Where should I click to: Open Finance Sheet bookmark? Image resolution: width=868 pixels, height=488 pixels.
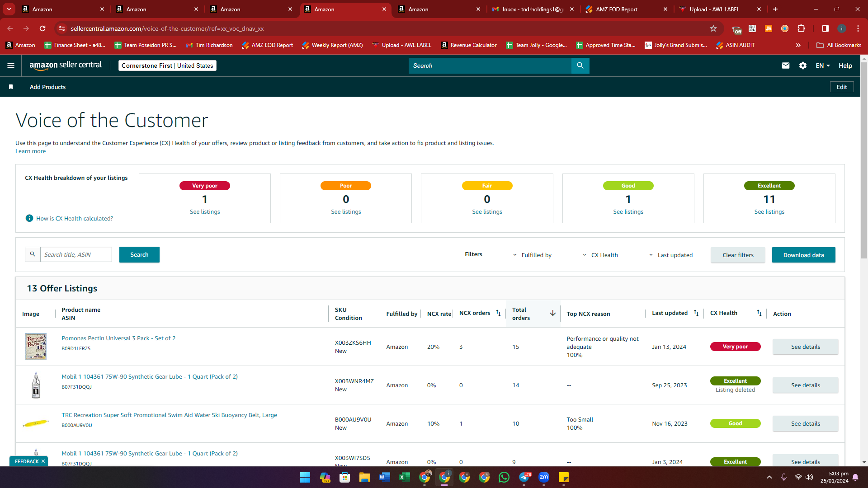[x=75, y=45]
